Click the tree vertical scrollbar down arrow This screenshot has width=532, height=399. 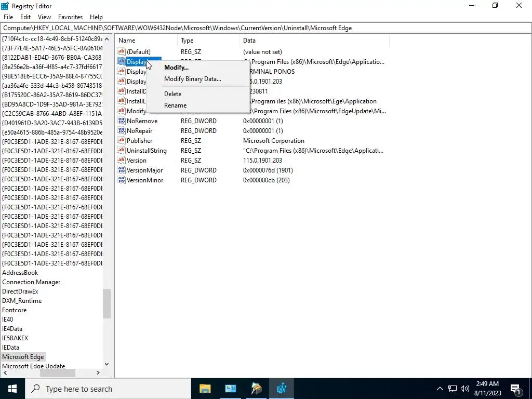click(x=107, y=364)
